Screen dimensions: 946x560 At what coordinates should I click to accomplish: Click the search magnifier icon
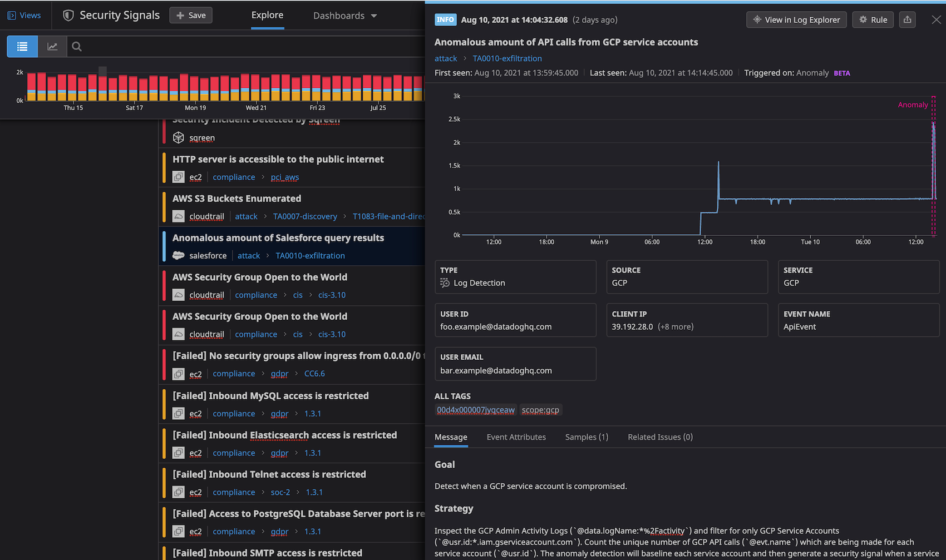point(76,46)
